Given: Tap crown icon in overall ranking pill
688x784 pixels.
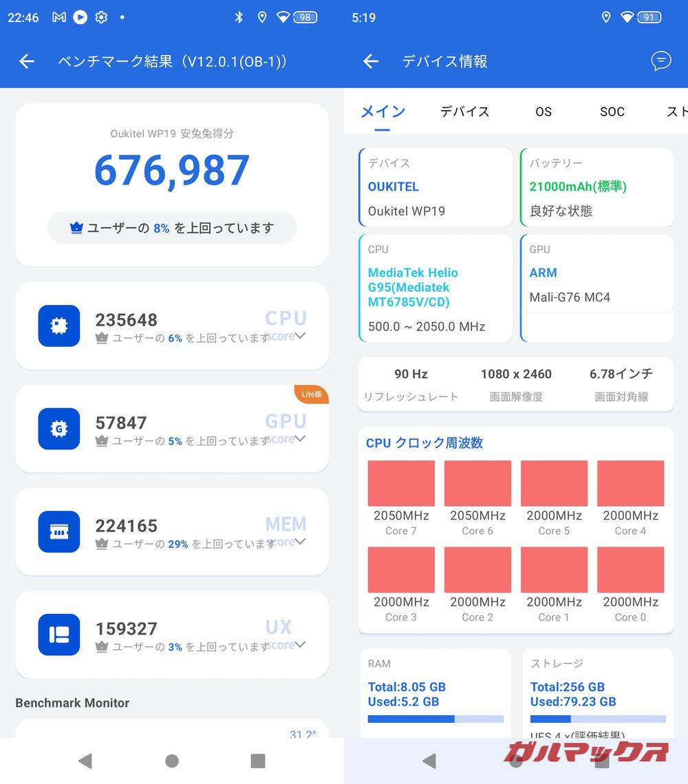Looking at the screenshot, I should (76, 228).
